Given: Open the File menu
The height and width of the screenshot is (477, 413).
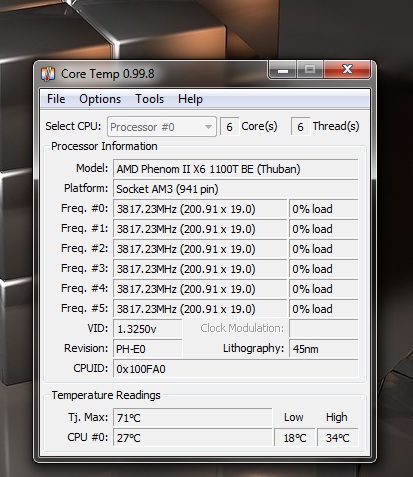Looking at the screenshot, I should tap(56, 99).
